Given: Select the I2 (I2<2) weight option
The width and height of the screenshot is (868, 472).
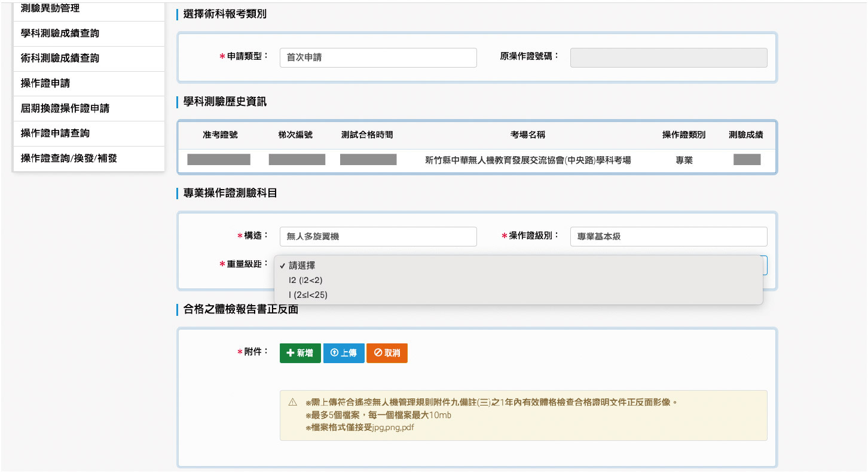Looking at the screenshot, I should pyautogui.click(x=305, y=280).
